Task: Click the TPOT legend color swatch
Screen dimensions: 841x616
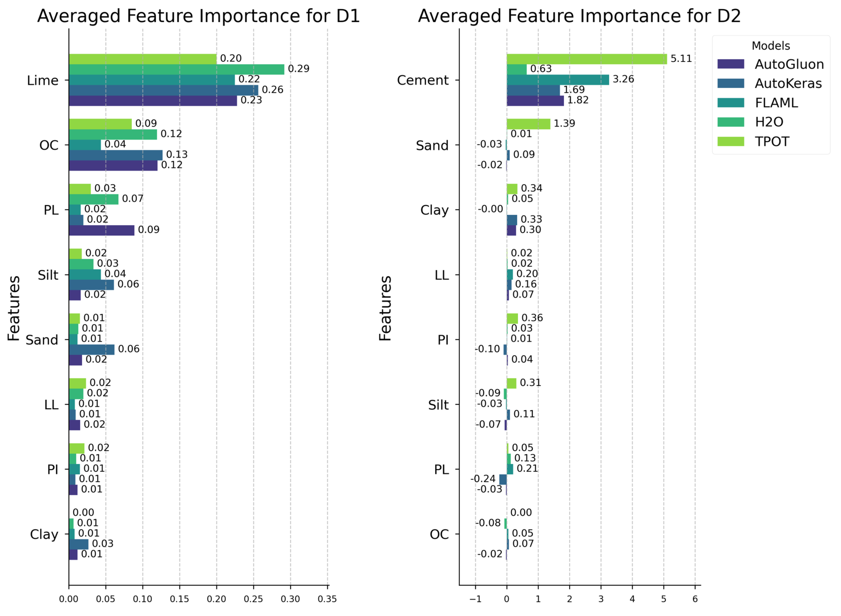Action: pyautogui.click(x=730, y=142)
